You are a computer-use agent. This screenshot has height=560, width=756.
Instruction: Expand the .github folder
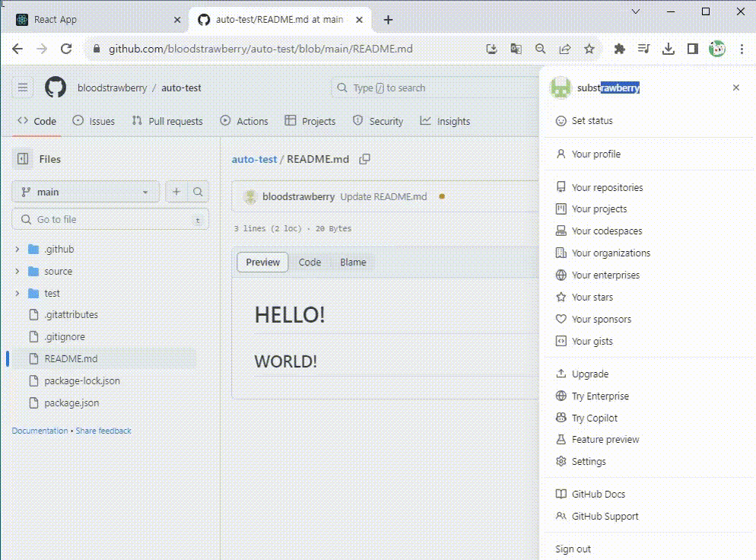click(x=17, y=249)
